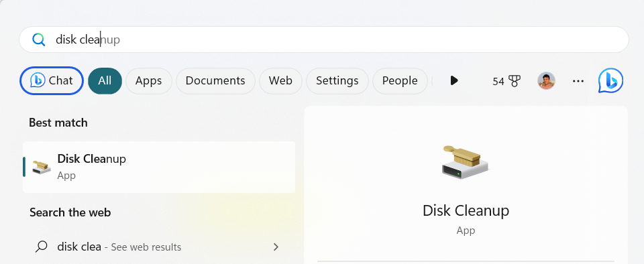Click inside the 'disk clea' search field
644x264 pixels.
click(x=323, y=40)
